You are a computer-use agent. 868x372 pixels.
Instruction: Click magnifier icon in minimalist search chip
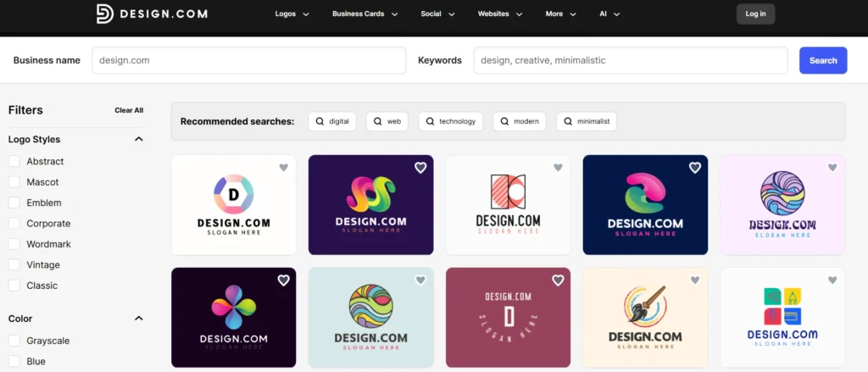pos(568,121)
